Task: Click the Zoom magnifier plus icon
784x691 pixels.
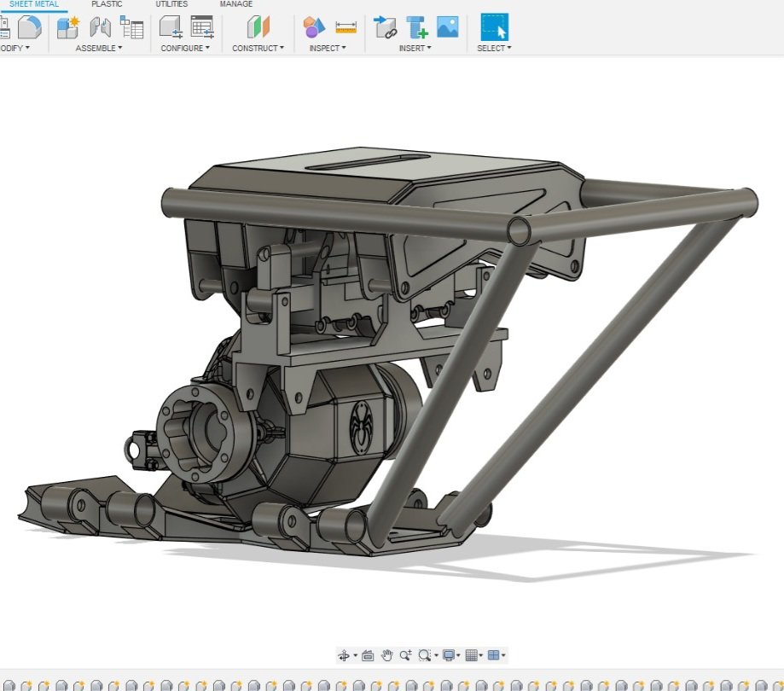Action: pos(405,655)
